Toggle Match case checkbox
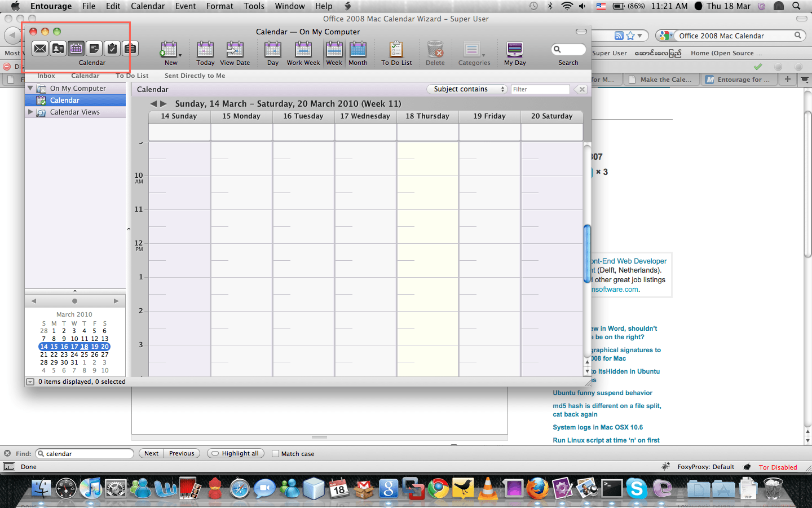Screen dimensions: 812x508 tap(276, 453)
